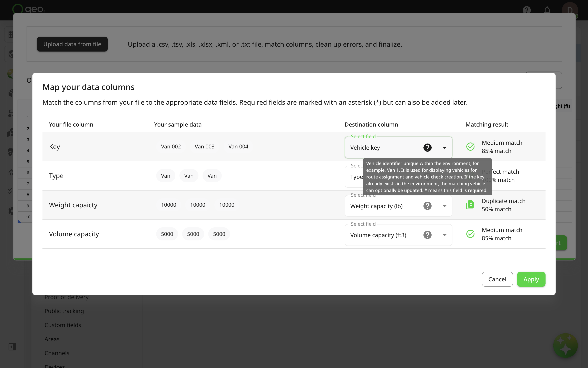Expand the Vehicle key destination dropdown arrow

tap(444, 147)
